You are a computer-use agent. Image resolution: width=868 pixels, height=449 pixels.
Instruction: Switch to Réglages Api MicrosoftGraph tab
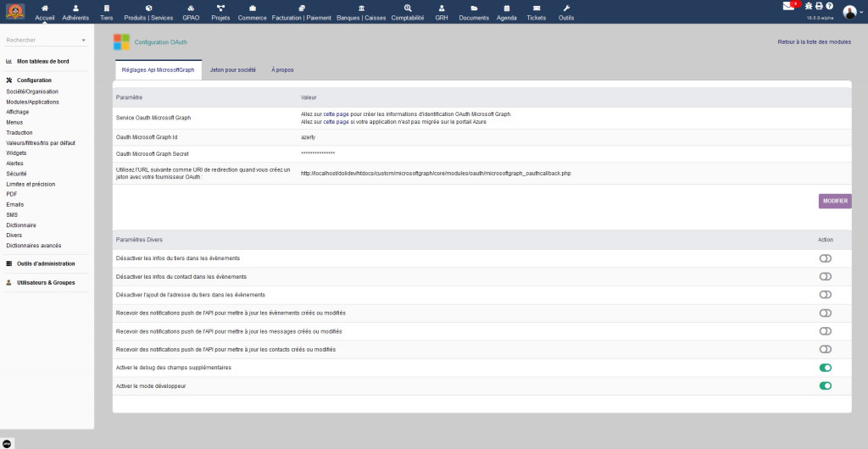(x=159, y=70)
